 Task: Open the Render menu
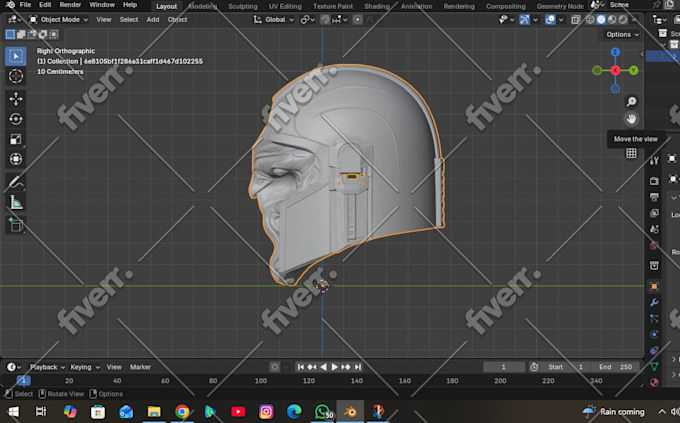click(70, 5)
